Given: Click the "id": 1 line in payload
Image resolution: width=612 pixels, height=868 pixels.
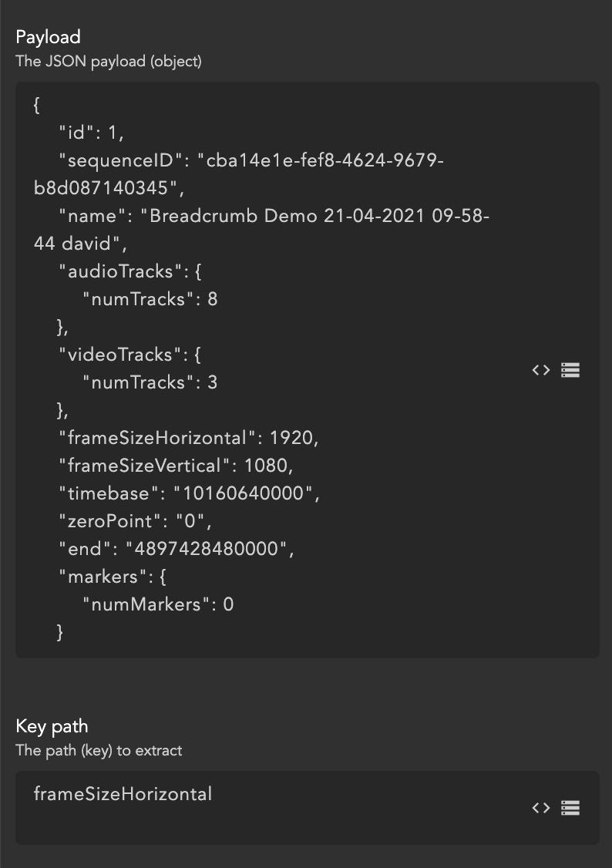Looking at the screenshot, I should pos(91,133).
